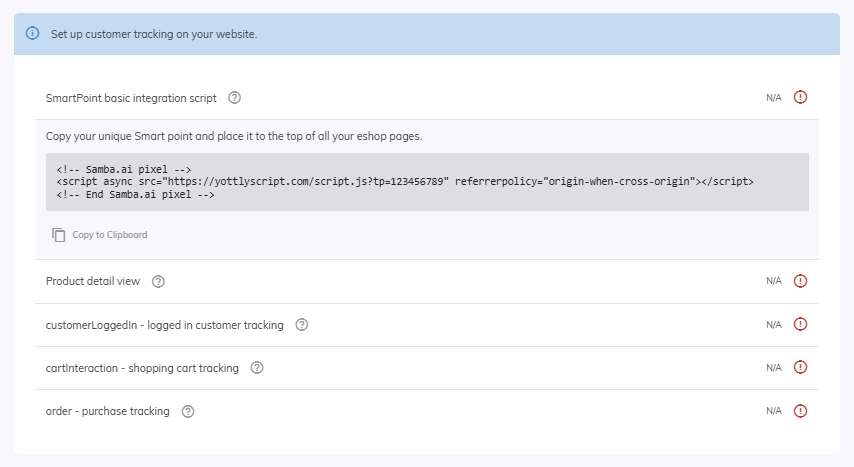Image resolution: width=854 pixels, height=467 pixels.
Task: Click the customer tracking setup banner text
Action: click(154, 34)
